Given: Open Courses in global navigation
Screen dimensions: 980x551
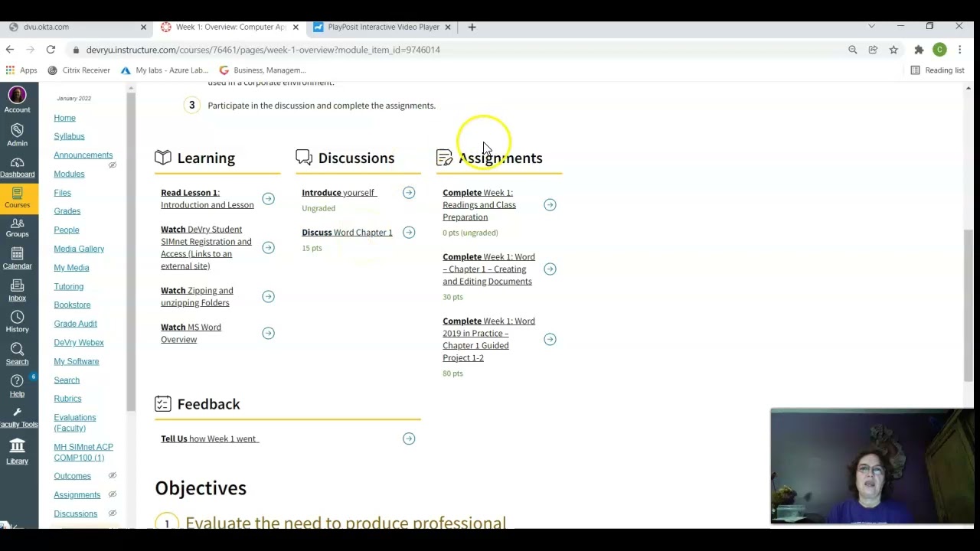Looking at the screenshot, I should 17,197.
